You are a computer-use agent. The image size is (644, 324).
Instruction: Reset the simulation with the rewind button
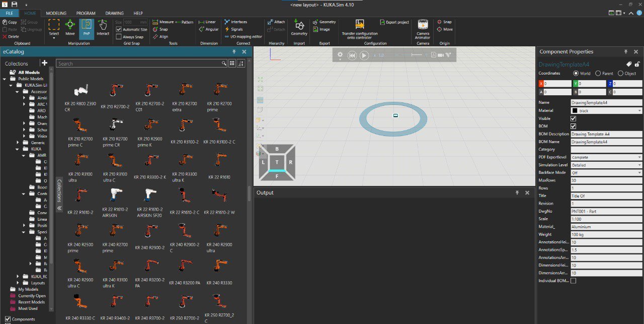352,55
